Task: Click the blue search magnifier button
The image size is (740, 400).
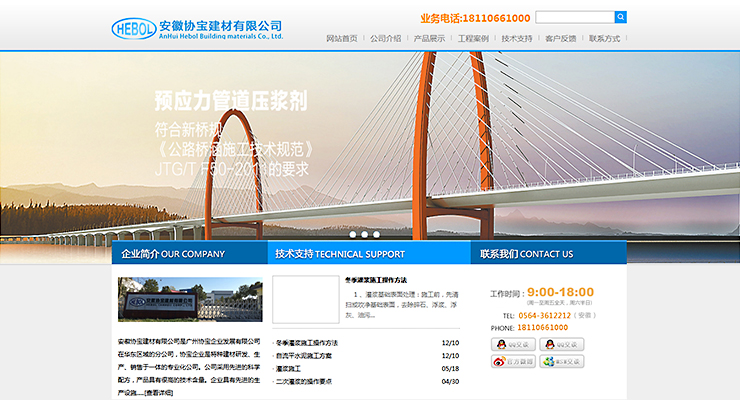Action: click(x=621, y=17)
